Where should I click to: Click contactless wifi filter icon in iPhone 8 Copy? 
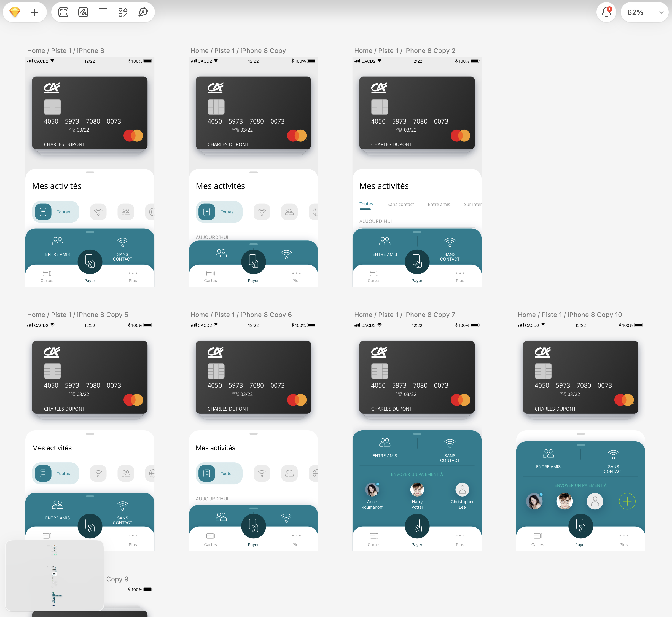pyautogui.click(x=262, y=212)
